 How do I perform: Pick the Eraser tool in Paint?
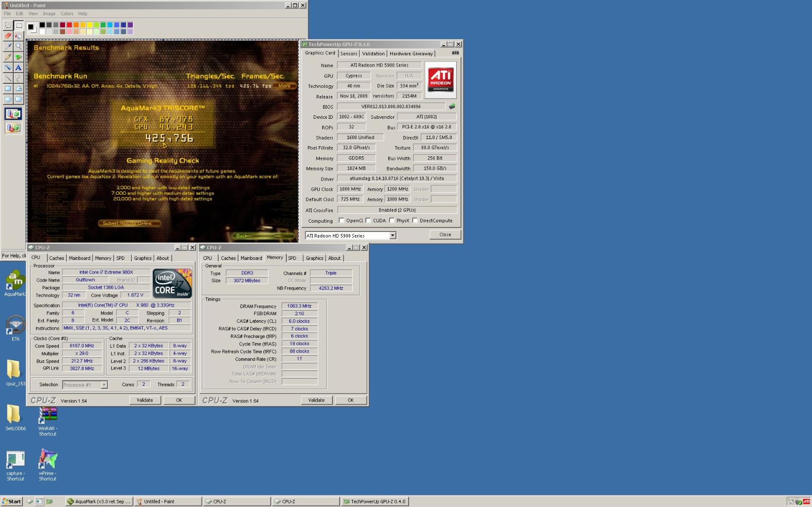[8, 36]
